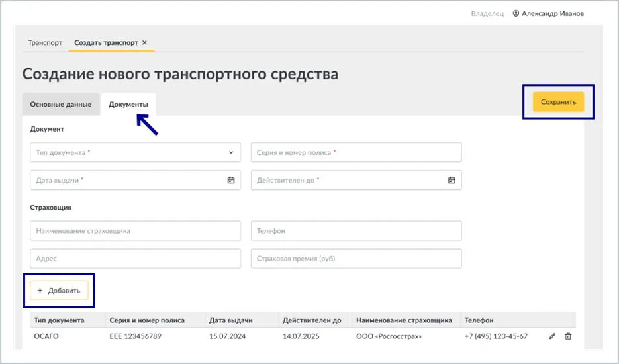Focus the Дата выдачи date field
Image resolution: width=619 pixels, height=364 pixels.
click(136, 180)
